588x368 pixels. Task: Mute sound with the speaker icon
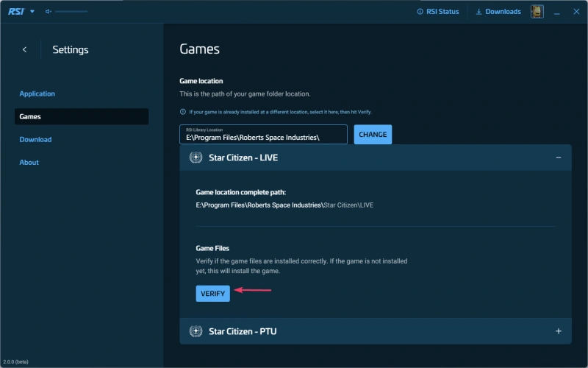(49, 12)
